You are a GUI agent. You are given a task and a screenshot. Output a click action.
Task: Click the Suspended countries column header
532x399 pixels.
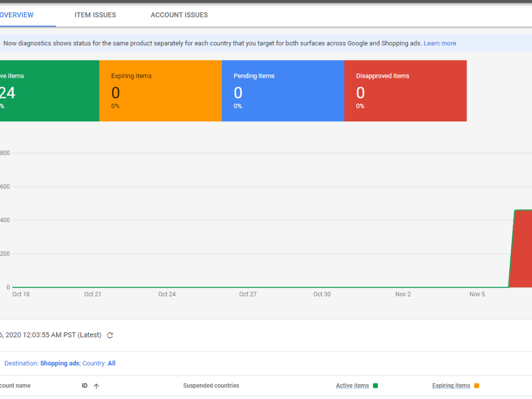(x=211, y=386)
